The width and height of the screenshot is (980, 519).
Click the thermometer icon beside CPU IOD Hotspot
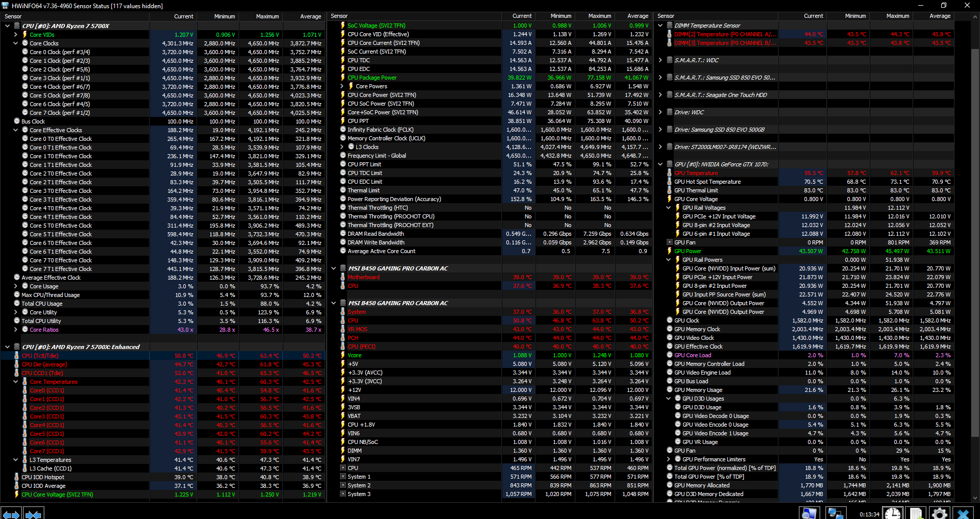17,477
